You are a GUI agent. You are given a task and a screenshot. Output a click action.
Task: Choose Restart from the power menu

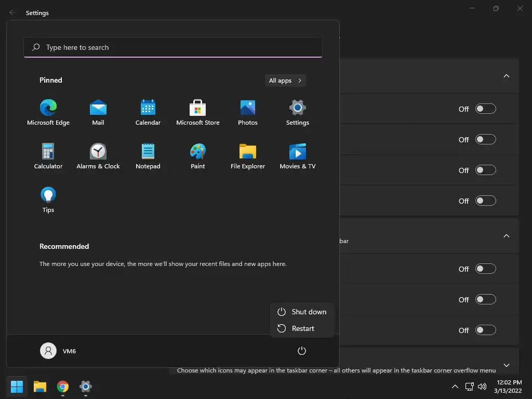(x=302, y=328)
